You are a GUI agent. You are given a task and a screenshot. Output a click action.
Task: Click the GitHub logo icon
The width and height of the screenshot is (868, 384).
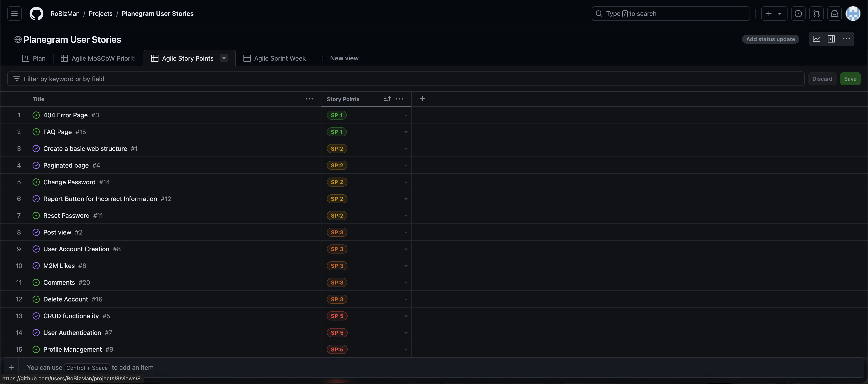tap(36, 14)
